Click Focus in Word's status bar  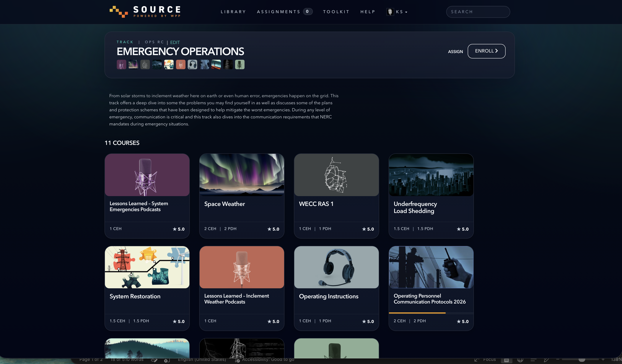[489, 360]
